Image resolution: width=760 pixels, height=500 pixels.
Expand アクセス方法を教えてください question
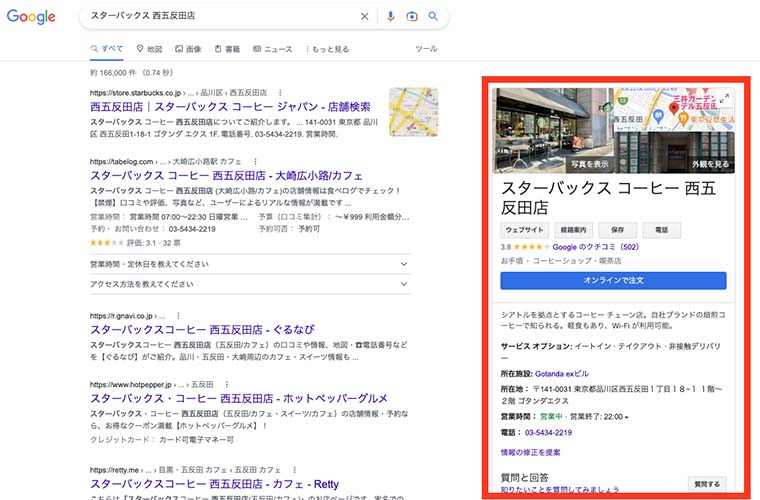pyautogui.click(x=250, y=284)
